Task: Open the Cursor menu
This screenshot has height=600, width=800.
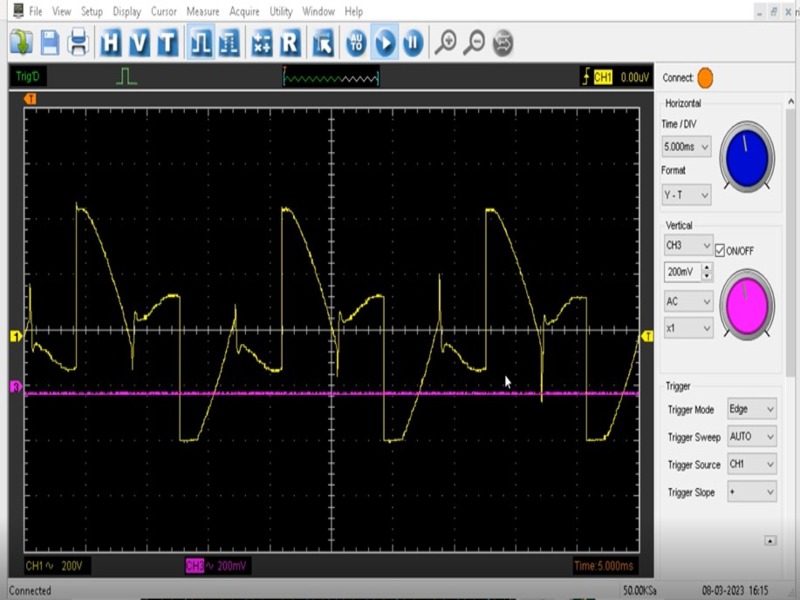Action: point(164,11)
